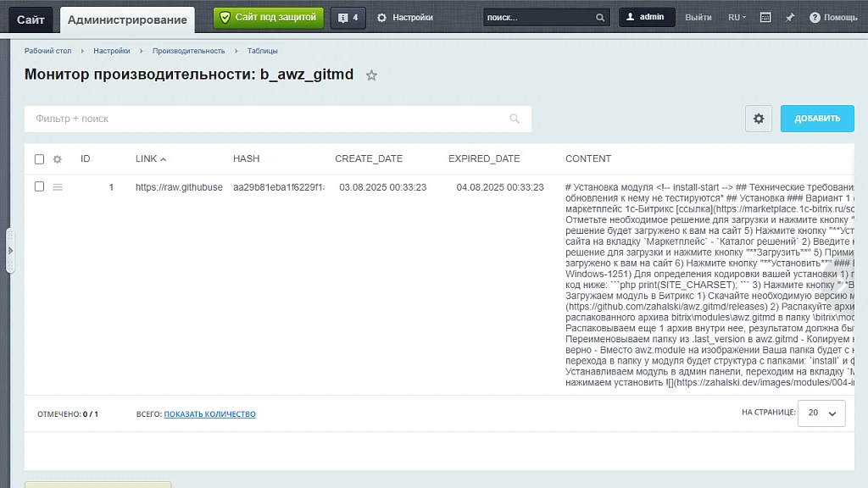
Task: Add page to favorites with star icon
Action: point(371,75)
